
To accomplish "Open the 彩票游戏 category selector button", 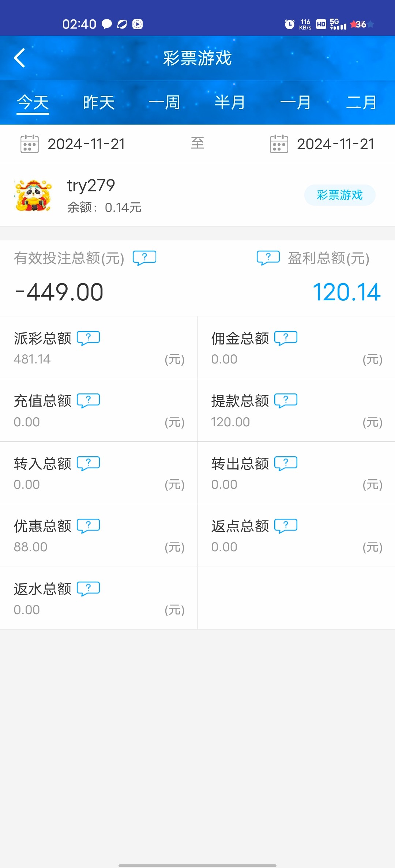I will pyautogui.click(x=340, y=195).
